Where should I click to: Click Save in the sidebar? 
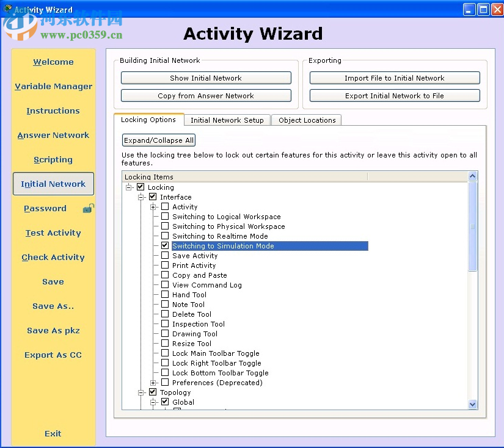[x=53, y=281]
